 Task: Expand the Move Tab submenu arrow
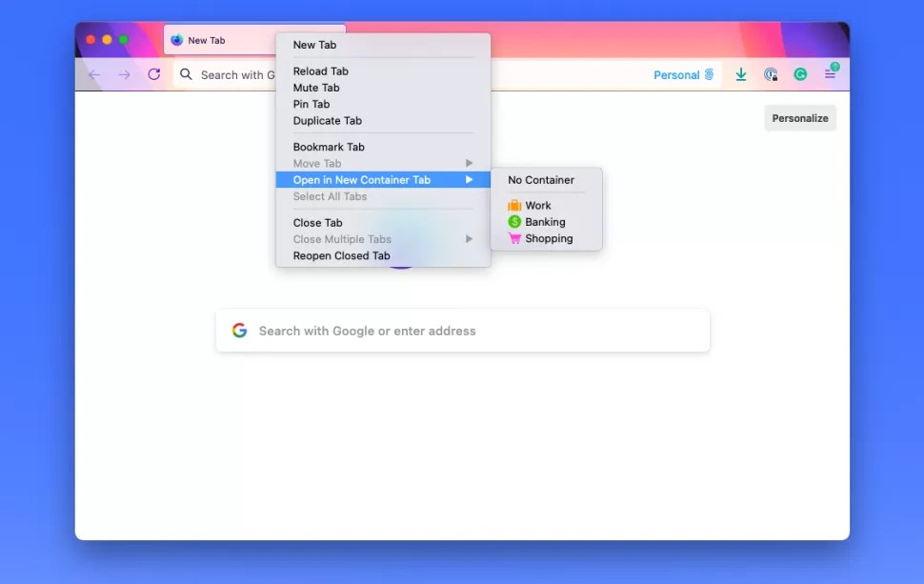469,164
